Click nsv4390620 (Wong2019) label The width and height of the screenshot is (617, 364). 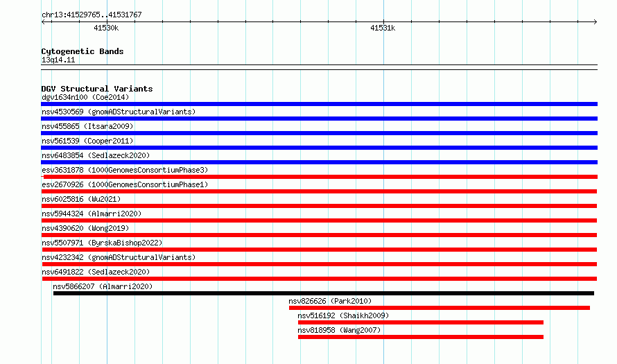(x=85, y=228)
